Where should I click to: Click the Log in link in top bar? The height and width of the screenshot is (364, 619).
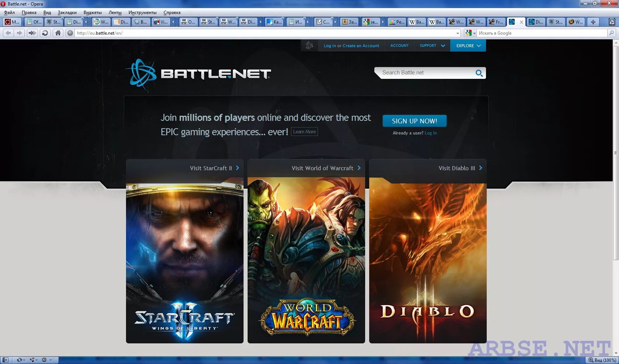point(330,46)
